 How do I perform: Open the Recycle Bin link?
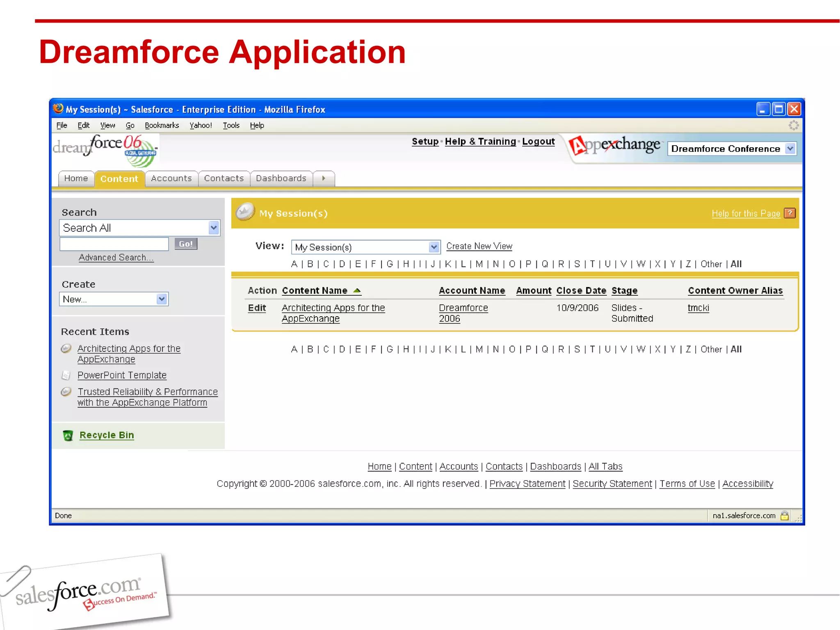107,435
